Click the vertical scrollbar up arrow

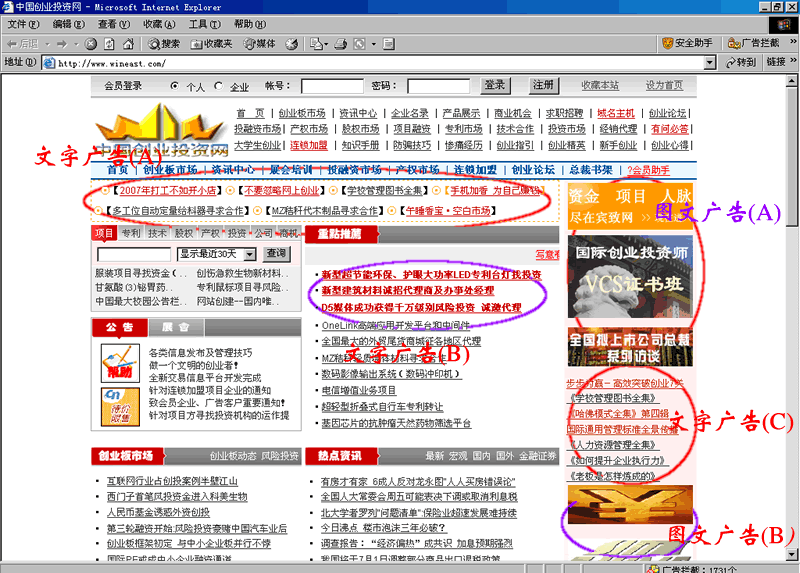[791, 81]
